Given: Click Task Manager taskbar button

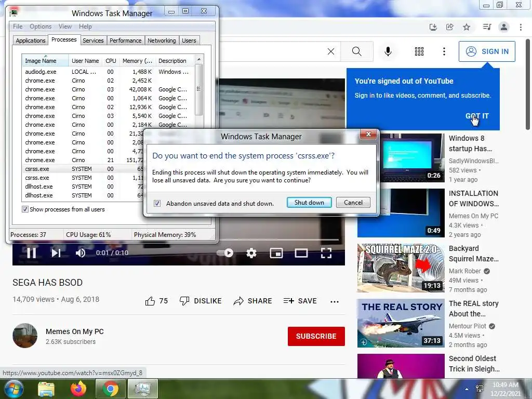Looking at the screenshot, I should pos(142,389).
